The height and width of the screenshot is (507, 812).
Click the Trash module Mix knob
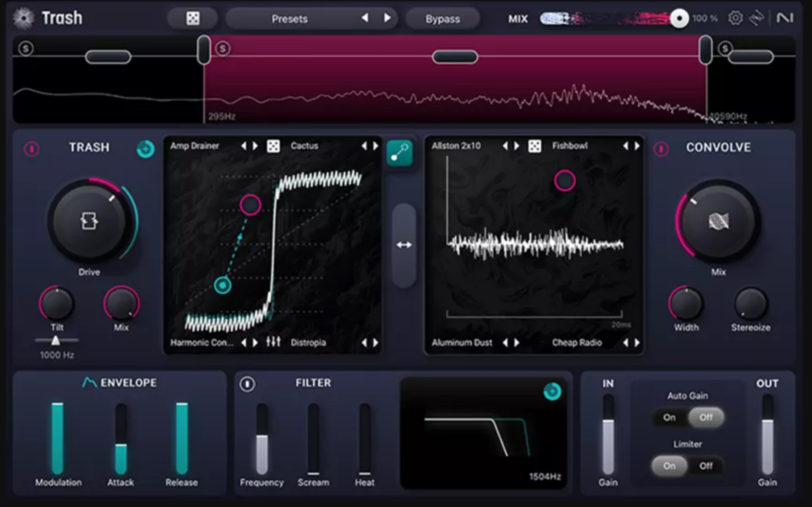click(x=121, y=303)
